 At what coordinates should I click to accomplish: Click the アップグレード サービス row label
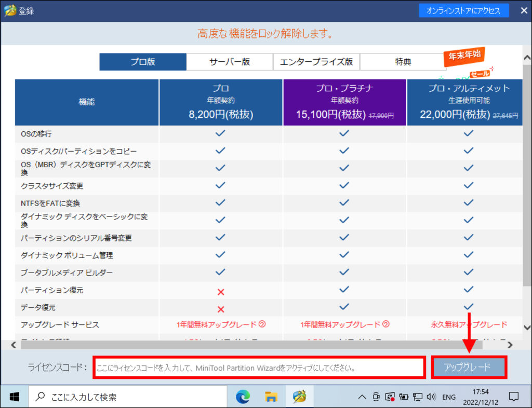tap(60, 324)
